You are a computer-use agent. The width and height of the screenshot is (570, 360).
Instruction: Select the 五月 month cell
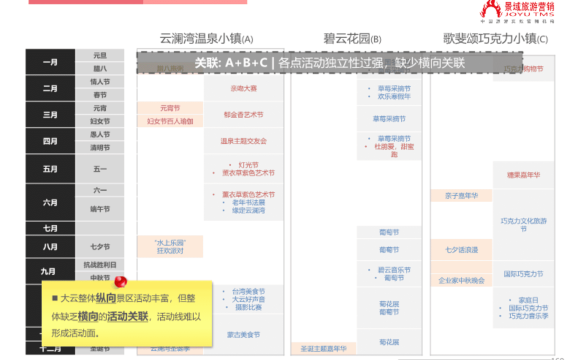click(50, 169)
